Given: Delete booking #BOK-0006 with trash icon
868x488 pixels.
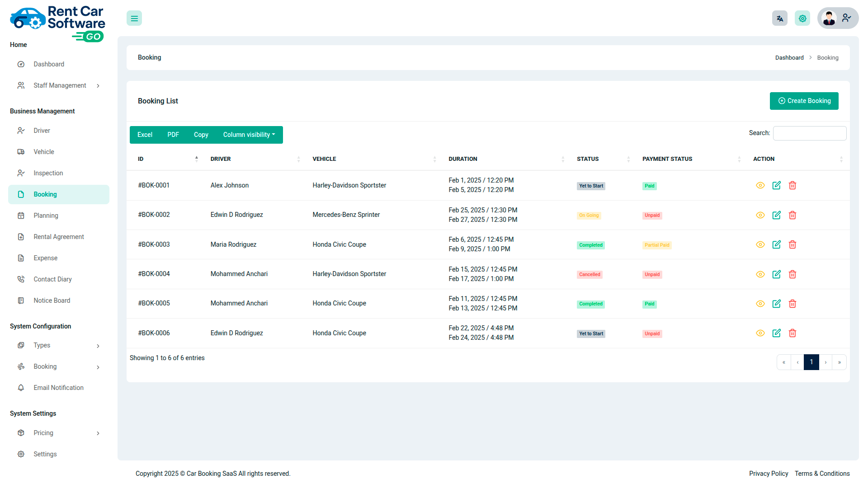Looking at the screenshot, I should [x=793, y=333].
